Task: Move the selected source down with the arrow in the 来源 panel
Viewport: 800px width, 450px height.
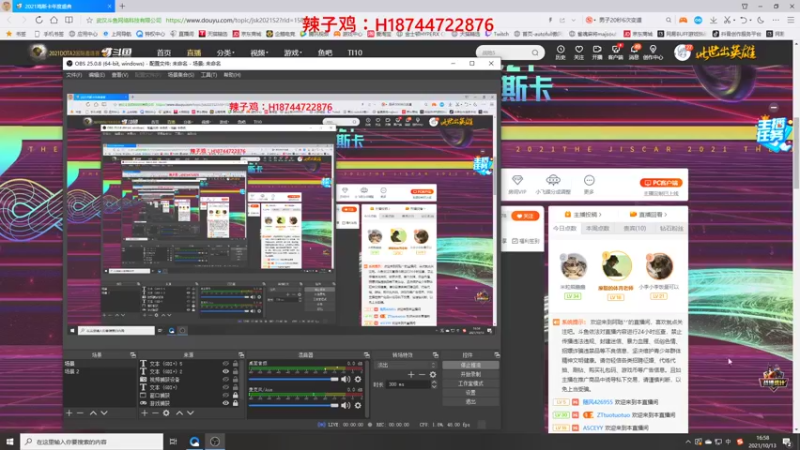Action: click(190, 413)
